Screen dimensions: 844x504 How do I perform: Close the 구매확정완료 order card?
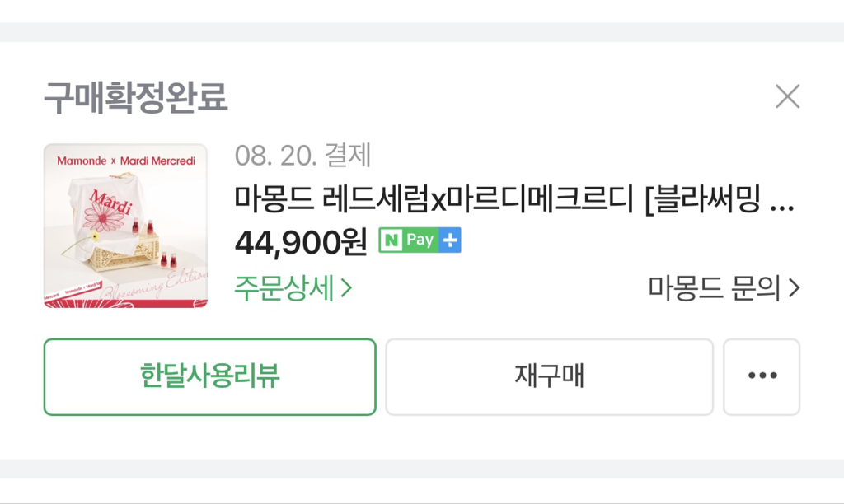(x=787, y=97)
